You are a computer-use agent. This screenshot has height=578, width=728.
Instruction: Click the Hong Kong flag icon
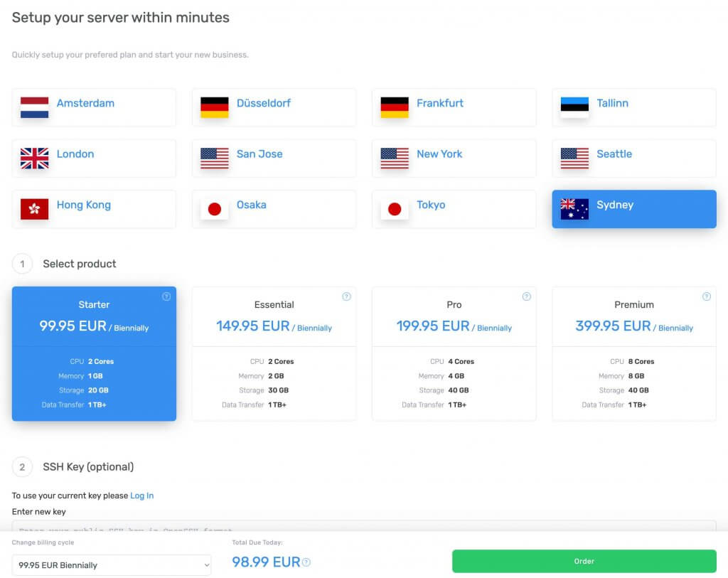pyautogui.click(x=34, y=209)
